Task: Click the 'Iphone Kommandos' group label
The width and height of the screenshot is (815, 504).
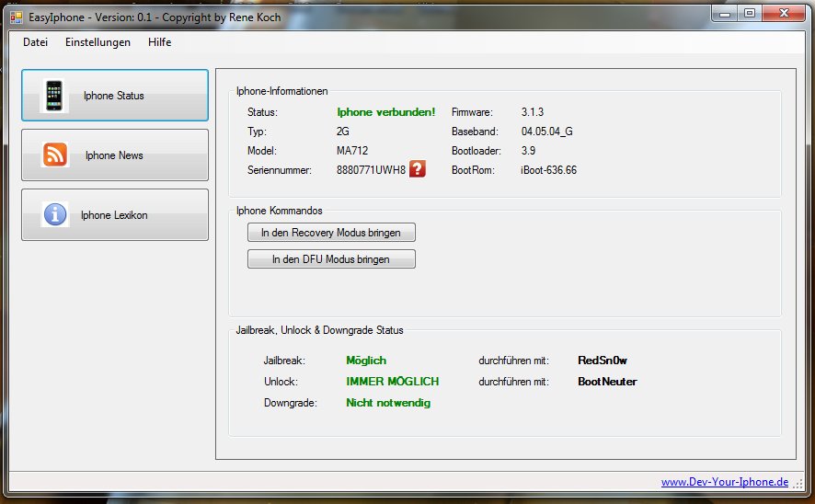Action: [279, 211]
